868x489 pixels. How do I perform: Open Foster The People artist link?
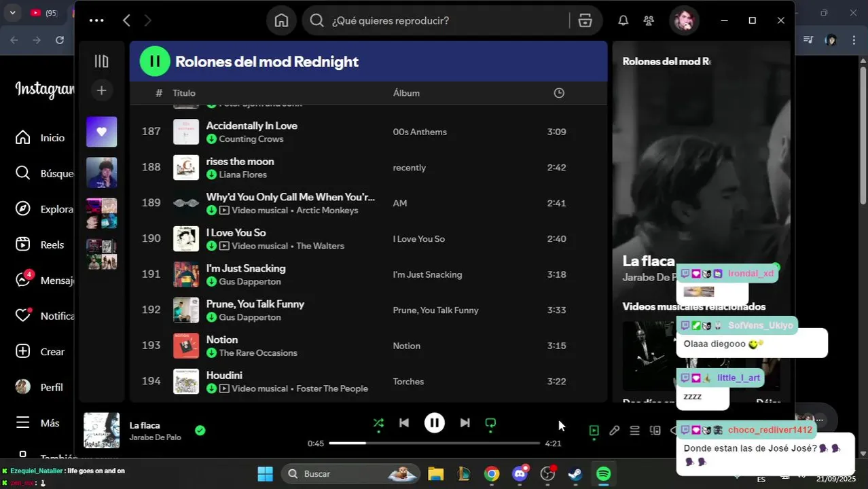pyautogui.click(x=332, y=388)
